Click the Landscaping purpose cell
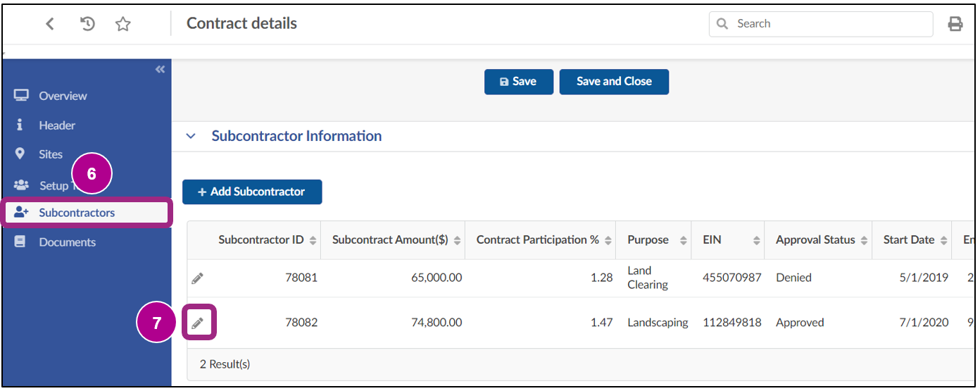 click(x=658, y=323)
